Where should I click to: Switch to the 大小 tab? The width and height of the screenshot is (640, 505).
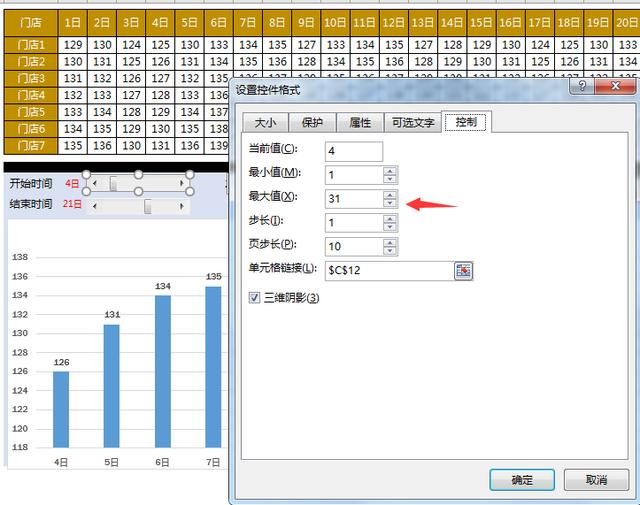point(265,123)
